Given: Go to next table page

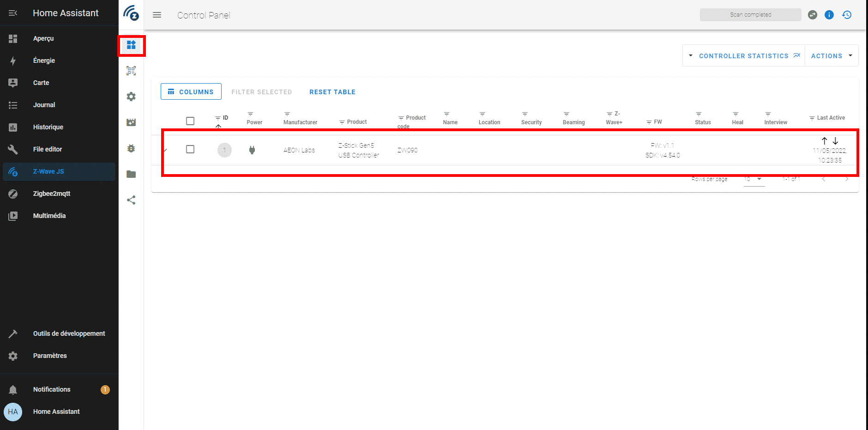Looking at the screenshot, I should click(x=847, y=179).
